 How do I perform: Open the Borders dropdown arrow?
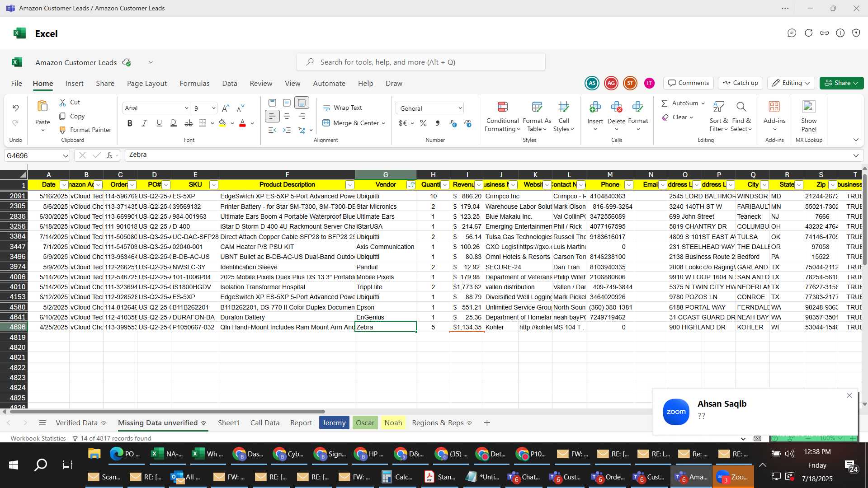point(212,123)
